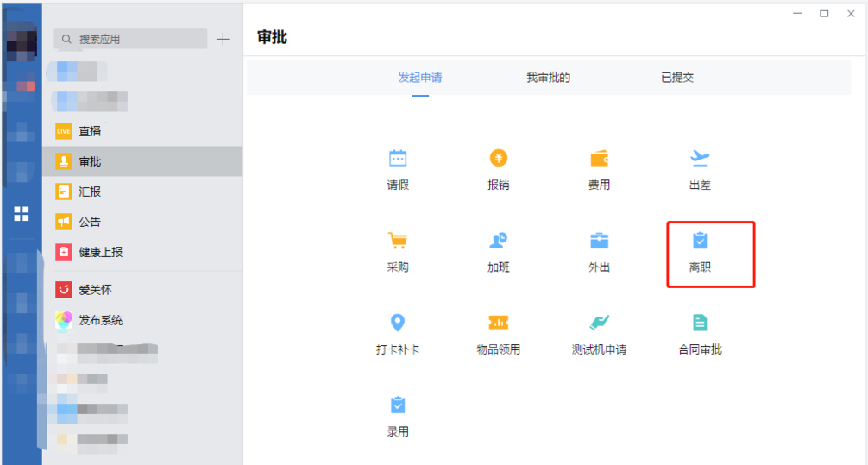
Task: Open the workbench grid icon in the blue bar
Action: (22, 214)
